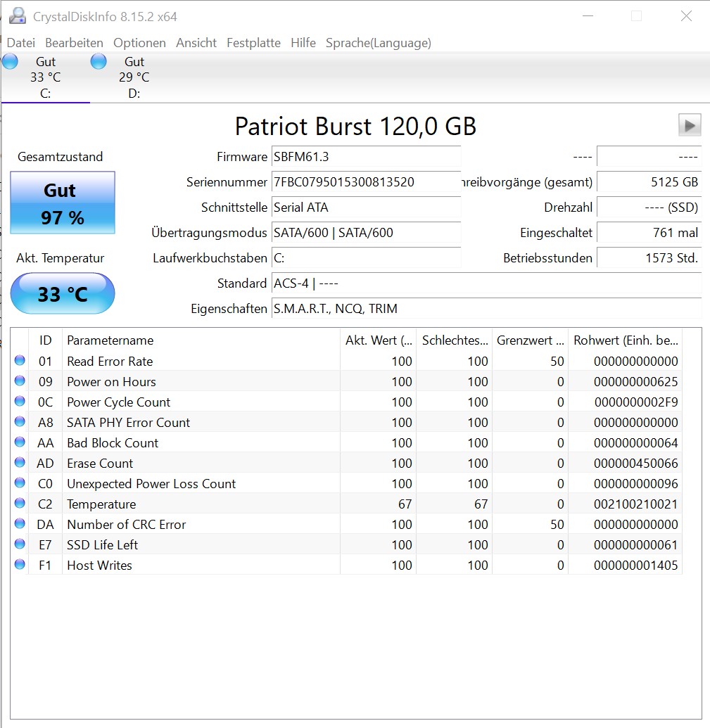Click the status orb beside SSD Life Left
The image size is (710, 728).
click(x=20, y=544)
